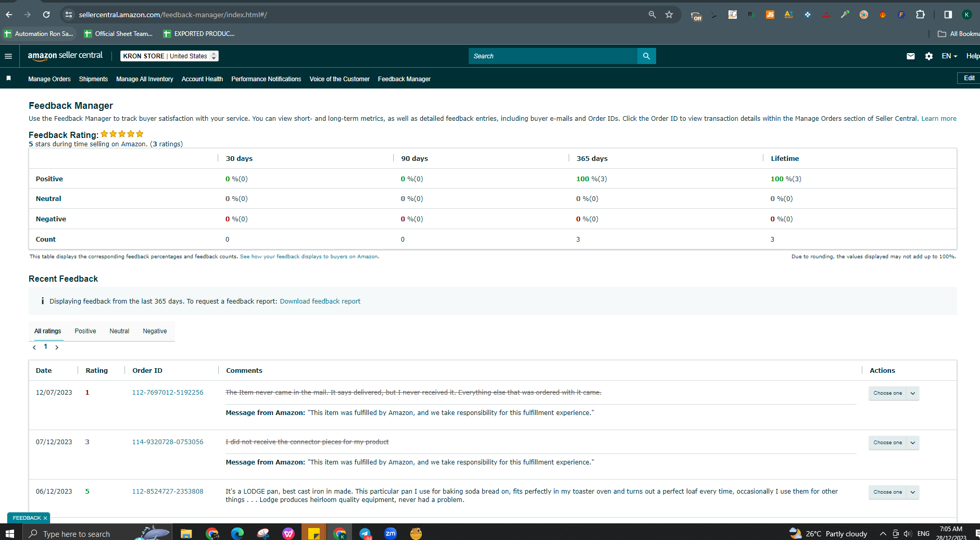Open Choose one action for the 07/12/2023 feedback

tap(894, 443)
